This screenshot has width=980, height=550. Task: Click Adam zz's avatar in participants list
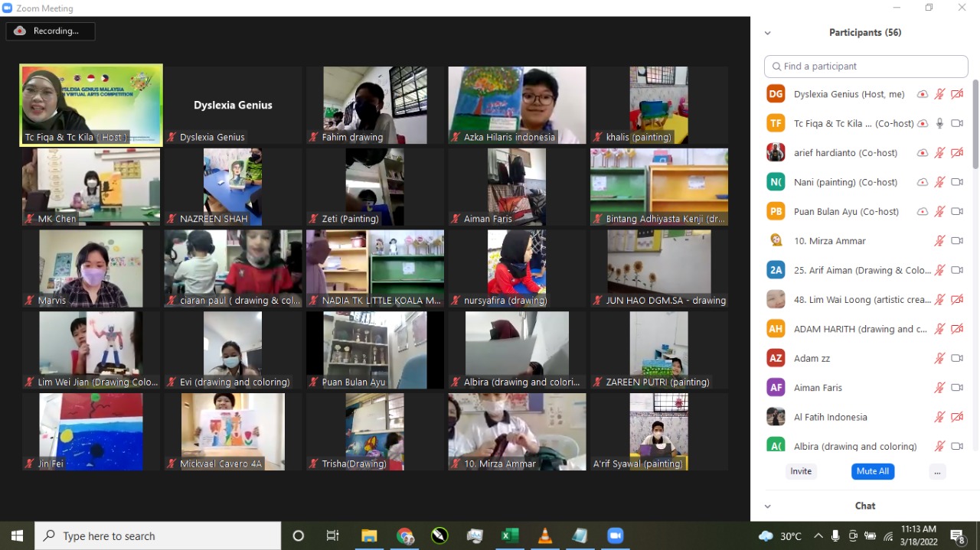[x=776, y=358]
